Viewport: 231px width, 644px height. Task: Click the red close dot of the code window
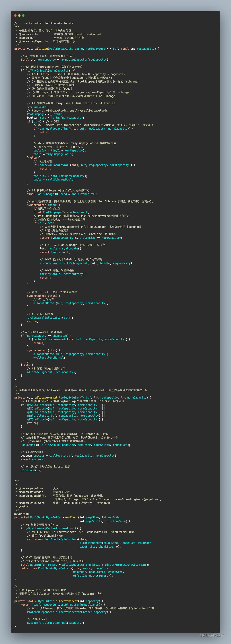click(15, 15)
